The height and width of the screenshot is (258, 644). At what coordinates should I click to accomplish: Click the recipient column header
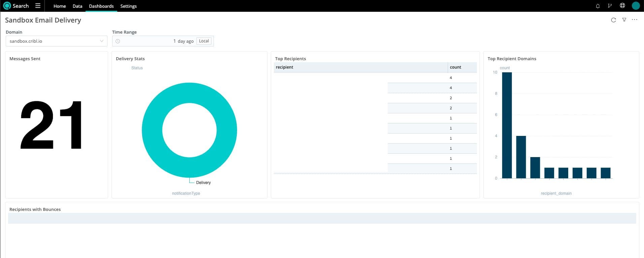click(285, 67)
